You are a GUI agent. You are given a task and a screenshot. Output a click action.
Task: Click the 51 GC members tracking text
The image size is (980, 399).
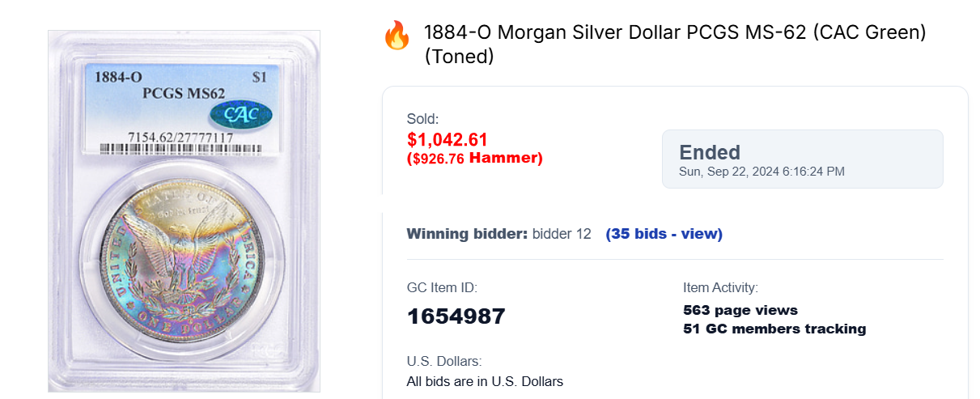pos(774,329)
